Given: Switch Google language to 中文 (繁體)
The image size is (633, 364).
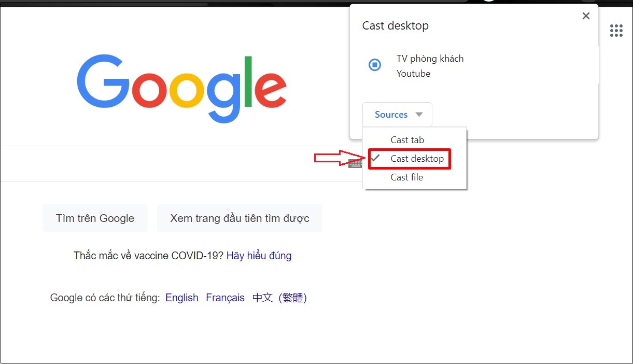Looking at the screenshot, I should tap(279, 298).
